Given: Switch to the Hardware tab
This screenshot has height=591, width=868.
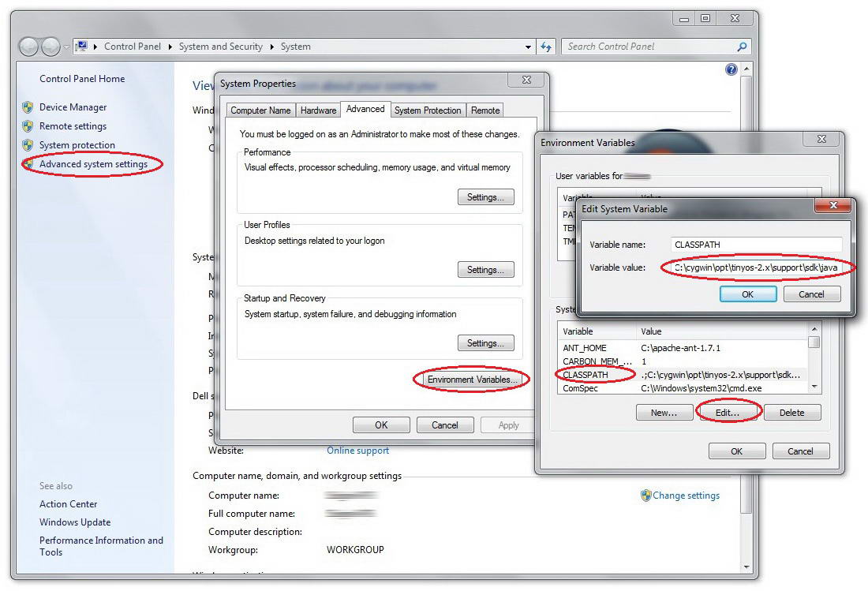Looking at the screenshot, I should click(x=318, y=110).
